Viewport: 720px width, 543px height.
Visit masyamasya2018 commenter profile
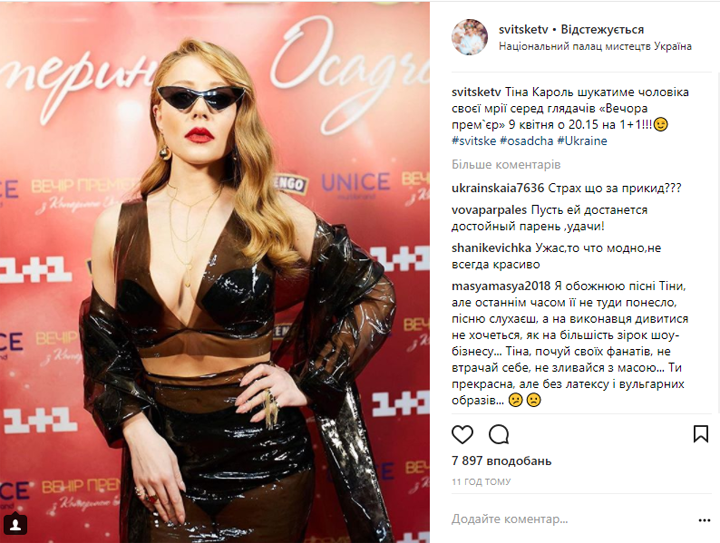[501, 286]
